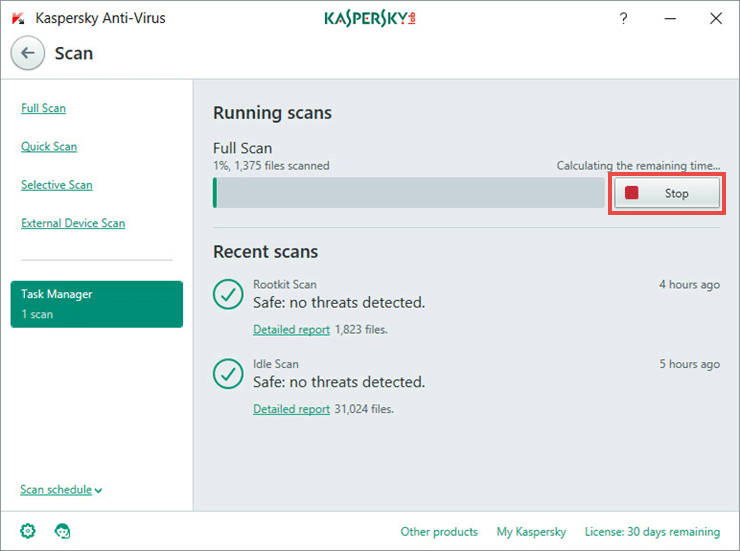Open Idle Scan detailed report
740x551 pixels.
[x=291, y=409]
